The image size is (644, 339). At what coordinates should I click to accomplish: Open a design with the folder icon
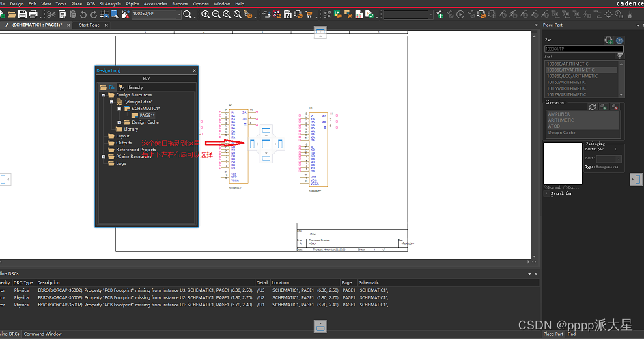coord(12,15)
